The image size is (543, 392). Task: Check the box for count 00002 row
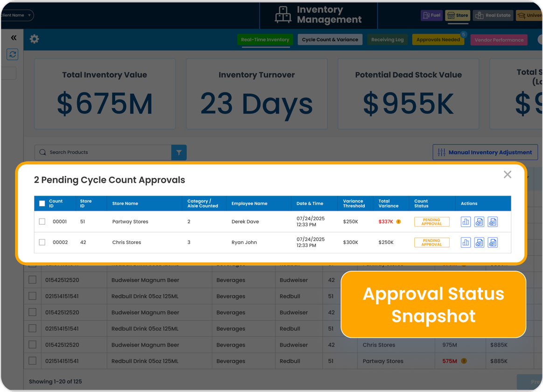(42, 242)
